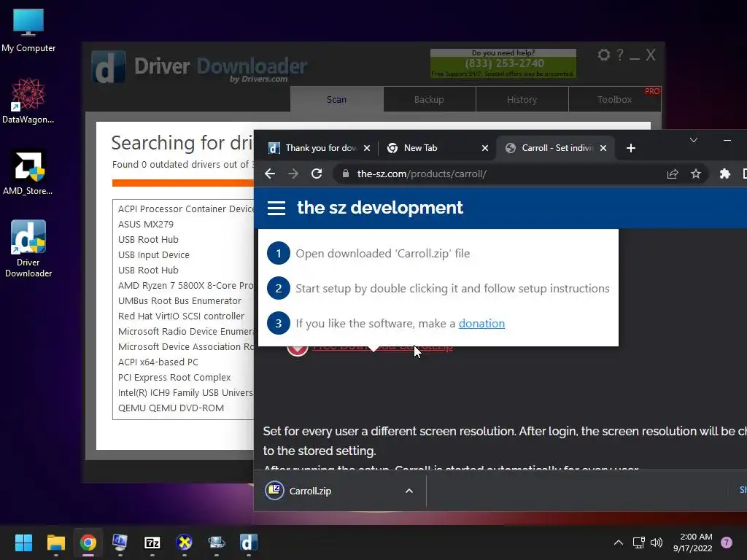Follow the donation link
Screen dimensions: 747x560
(x=481, y=323)
